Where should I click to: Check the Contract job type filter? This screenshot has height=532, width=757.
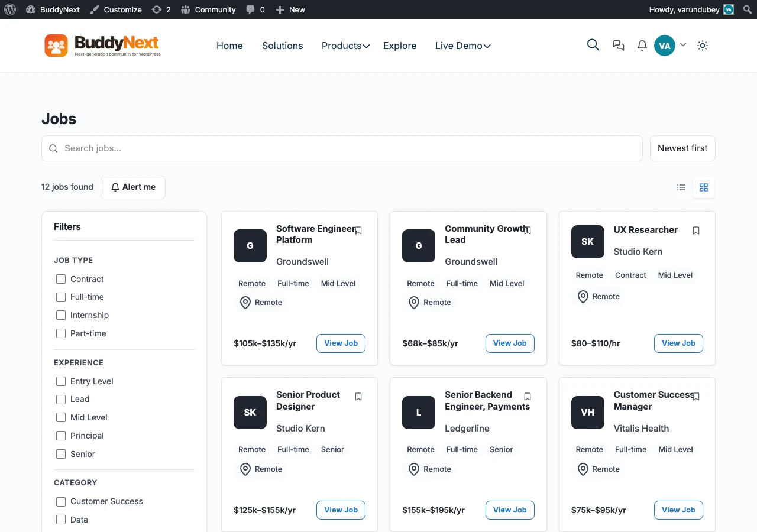coord(60,279)
